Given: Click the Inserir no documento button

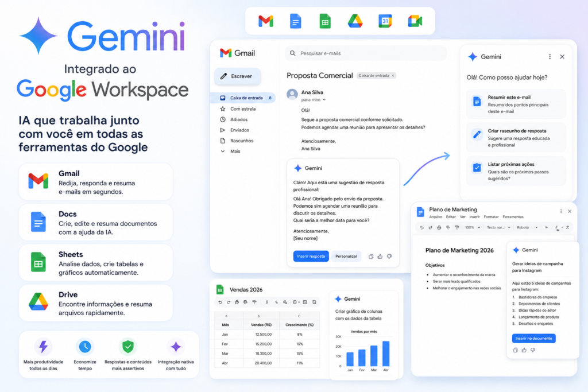Looking at the screenshot, I should [x=533, y=339].
